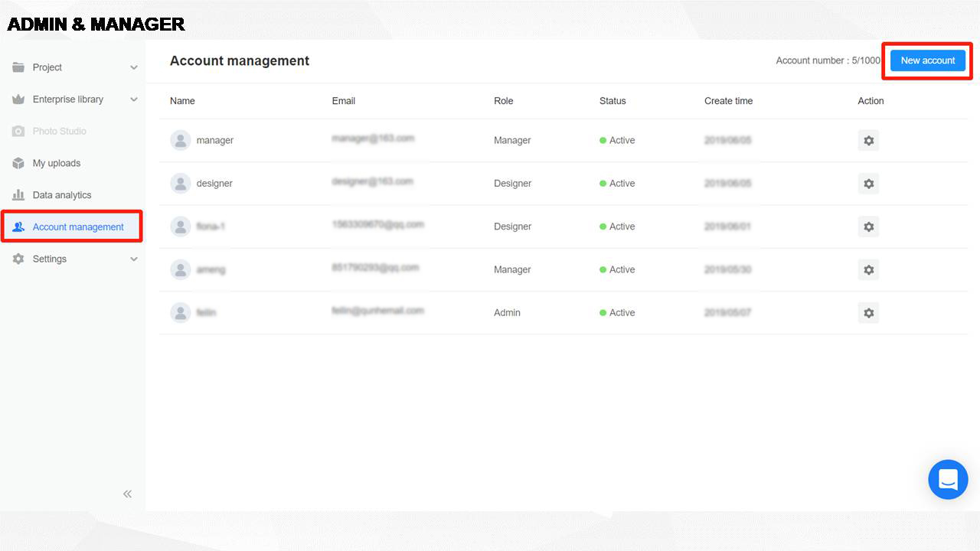The height and width of the screenshot is (551, 980).
Task: Click the create date in the ameng row
Action: [x=728, y=269]
